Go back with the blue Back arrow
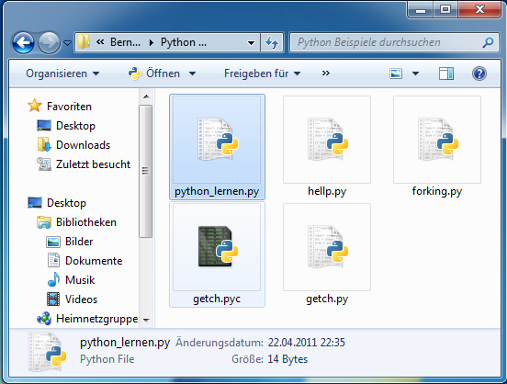Image resolution: width=507 pixels, height=384 pixels. tap(23, 43)
